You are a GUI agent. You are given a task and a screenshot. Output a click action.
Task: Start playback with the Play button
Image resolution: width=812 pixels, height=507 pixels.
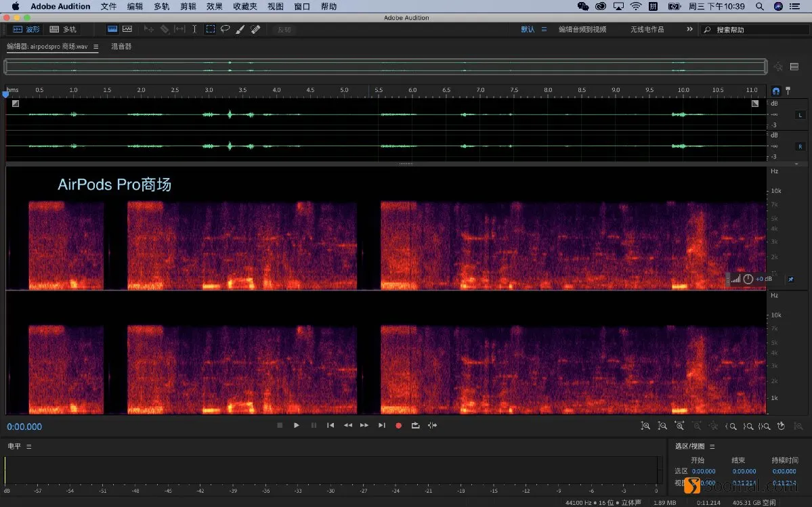click(296, 425)
